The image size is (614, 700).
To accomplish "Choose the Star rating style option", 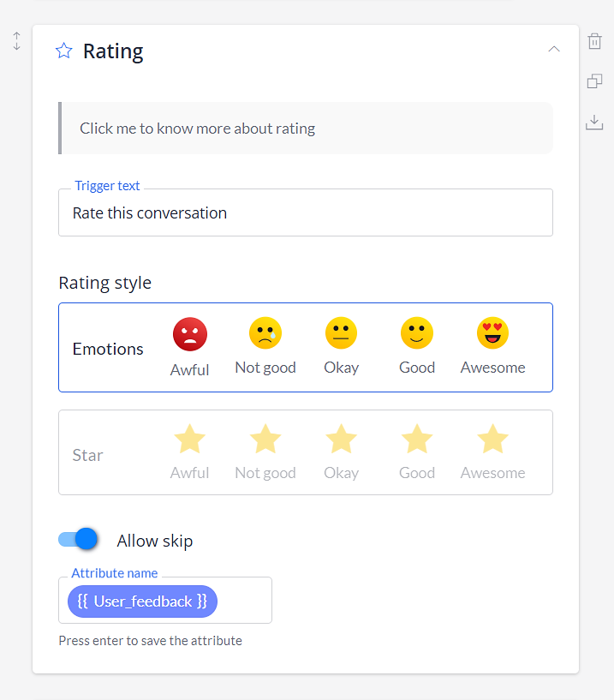I will (x=306, y=452).
